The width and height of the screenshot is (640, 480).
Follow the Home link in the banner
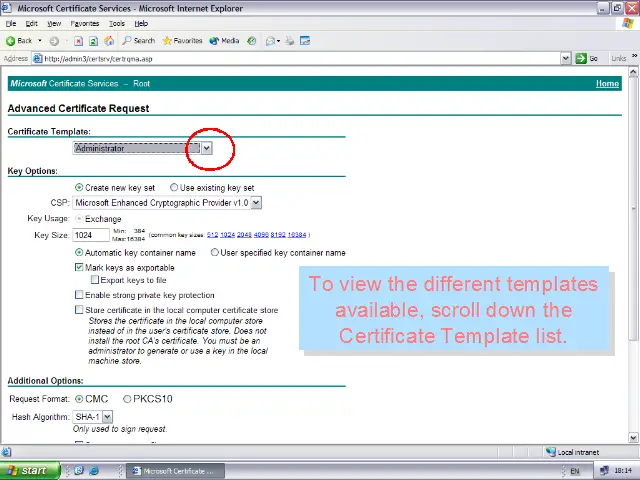click(607, 84)
